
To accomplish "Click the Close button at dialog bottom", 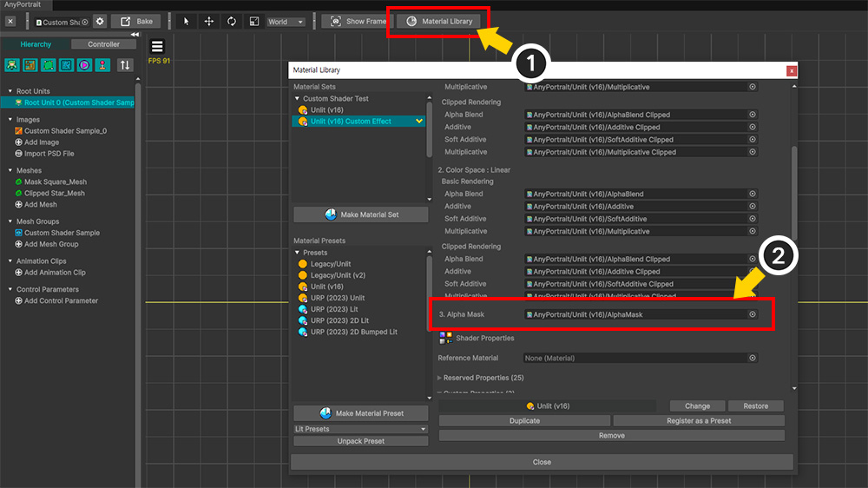I will (x=542, y=462).
